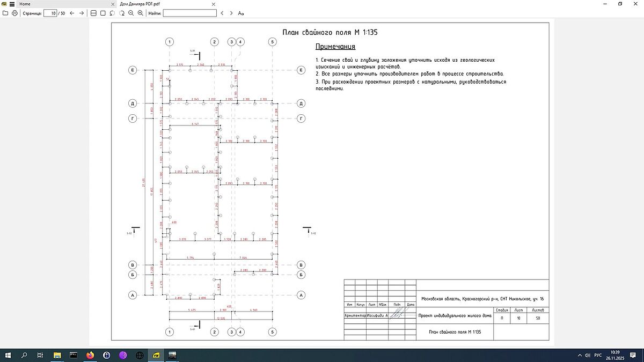Go to the next page arrow
644x362 pixels.
coord(81,13)
